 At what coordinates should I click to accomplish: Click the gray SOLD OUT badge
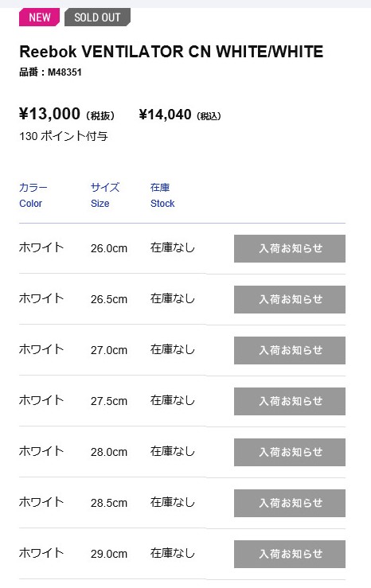tap(98, 18)
